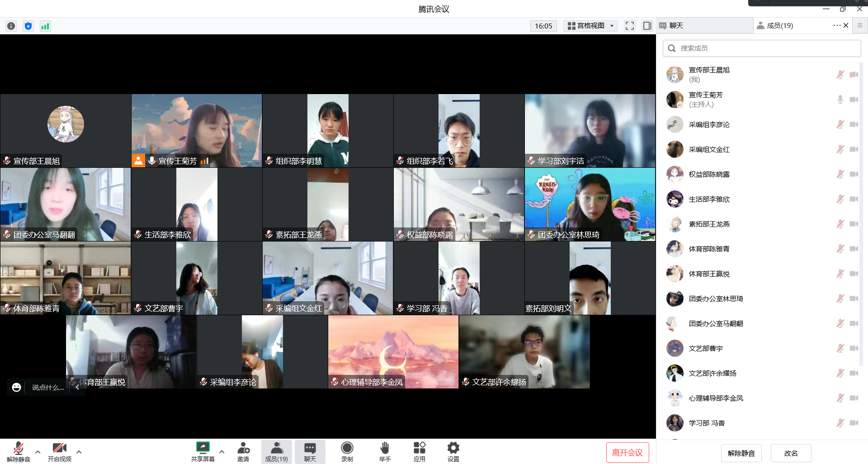Select the 成员(19) panel tab

tap(780, 26)
